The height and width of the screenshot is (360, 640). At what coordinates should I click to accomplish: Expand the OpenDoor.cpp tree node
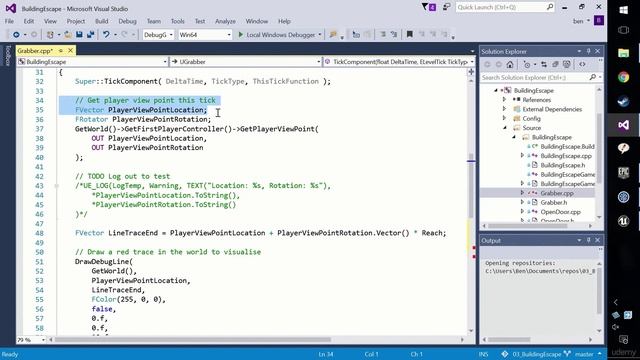(522, 212)
